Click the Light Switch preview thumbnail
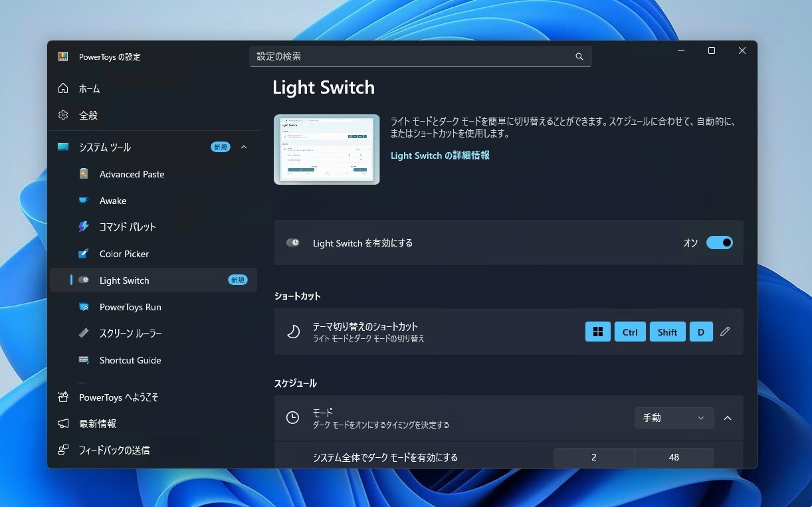Image resolution: width=812 pixels, height=507 pixels. click(327, 150)
